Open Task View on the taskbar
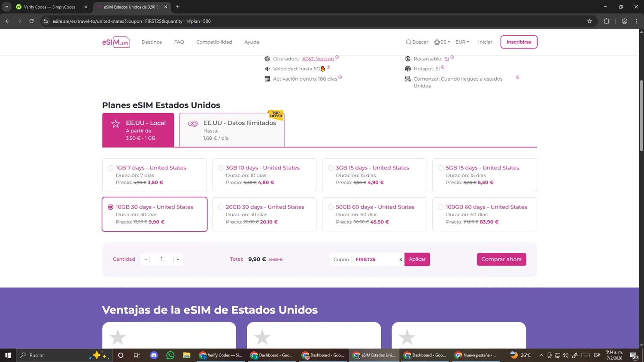This screenshot has width=644, height=362. [x=137, y=355]
